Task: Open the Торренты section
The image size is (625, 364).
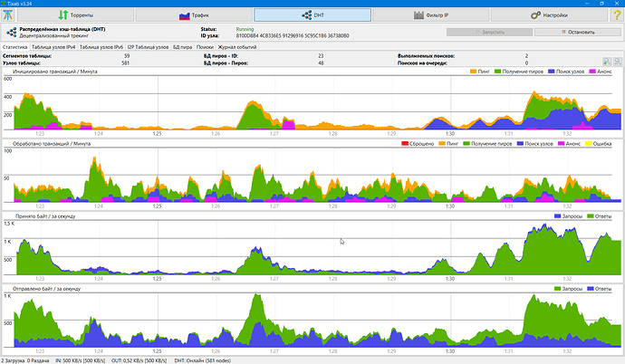Action: 76,15
